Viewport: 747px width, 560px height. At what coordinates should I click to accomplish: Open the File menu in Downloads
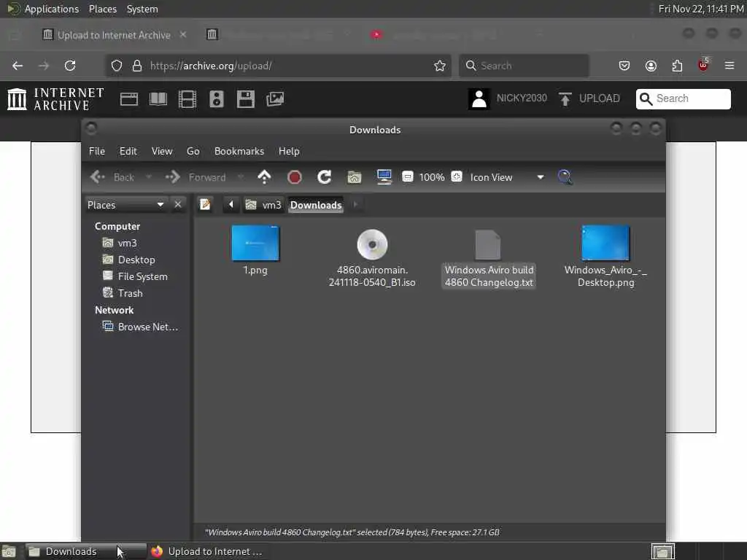click(97, 151)
